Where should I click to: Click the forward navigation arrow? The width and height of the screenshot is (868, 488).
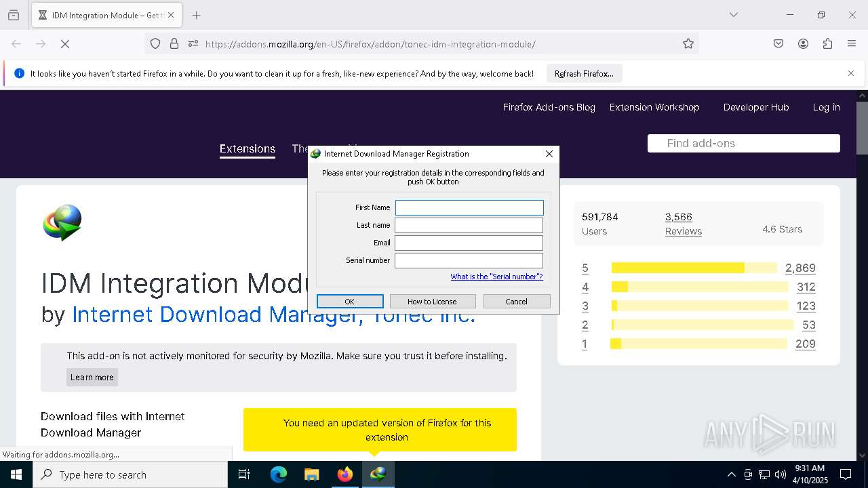coord(41,44)
